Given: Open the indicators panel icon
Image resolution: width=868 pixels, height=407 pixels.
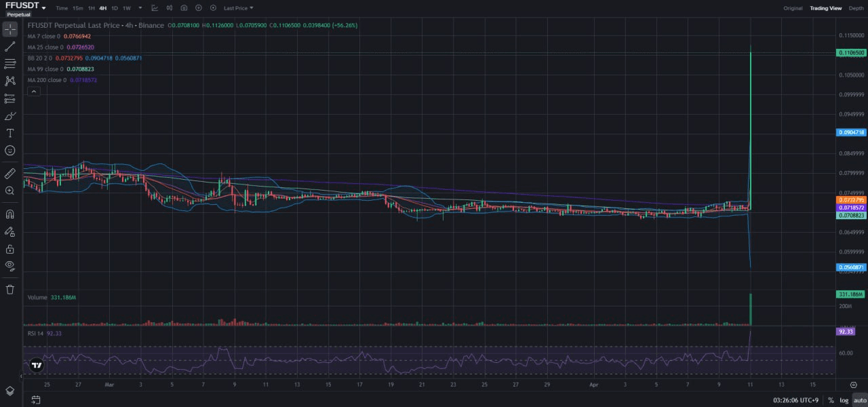Looking at the screenshot, I should [154, 7].
